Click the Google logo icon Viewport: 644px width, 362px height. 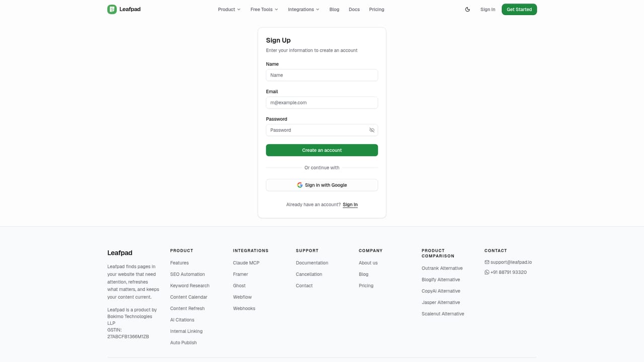click(300, 185)
